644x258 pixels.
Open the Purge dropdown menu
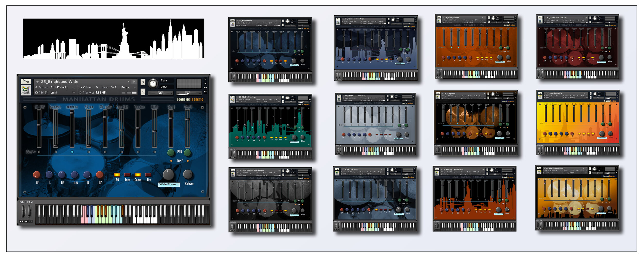(128, 87)
